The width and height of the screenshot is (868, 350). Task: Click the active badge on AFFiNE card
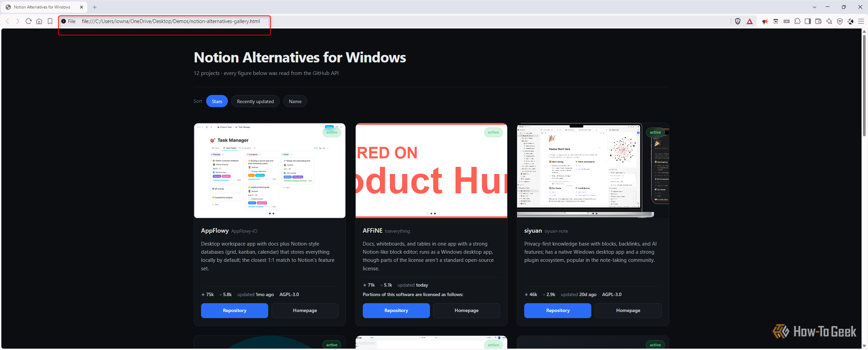click(x=493, y=132)
